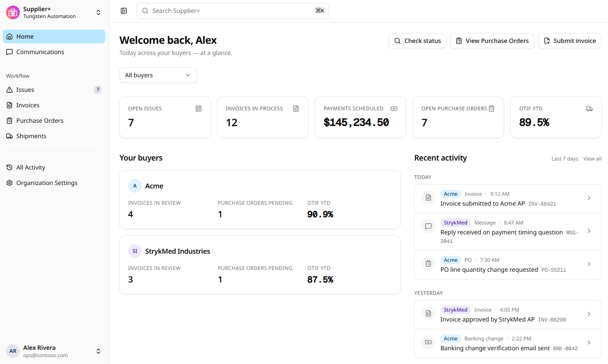
Task: Click the Invoices in Process document icon
Action: (296, 109)
